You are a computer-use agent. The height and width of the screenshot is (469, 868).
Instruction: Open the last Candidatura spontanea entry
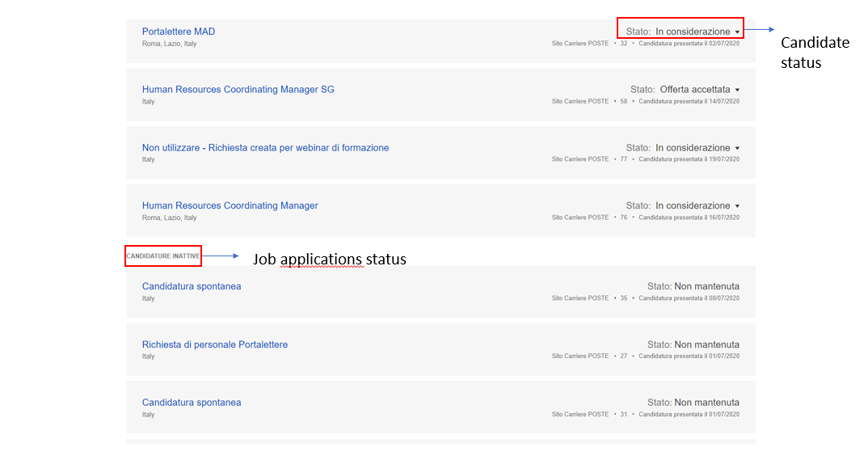coord(191,402)
